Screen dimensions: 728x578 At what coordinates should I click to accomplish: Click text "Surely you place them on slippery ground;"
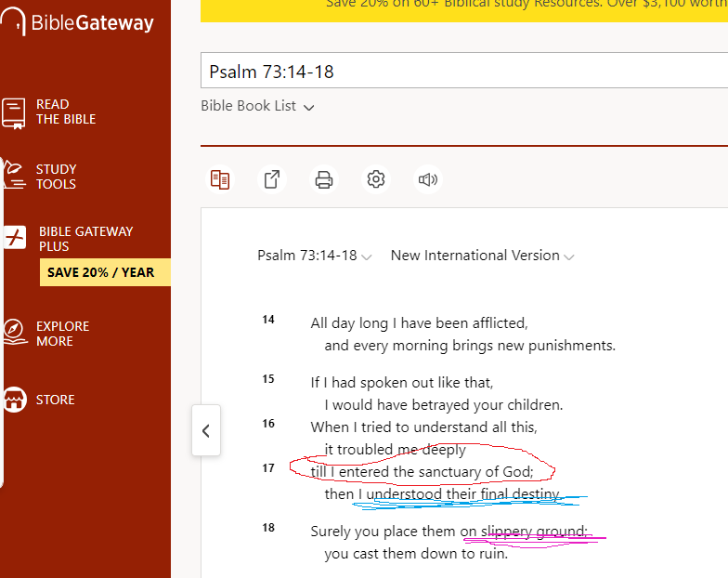pyautogui.click(x=449, y=532)
